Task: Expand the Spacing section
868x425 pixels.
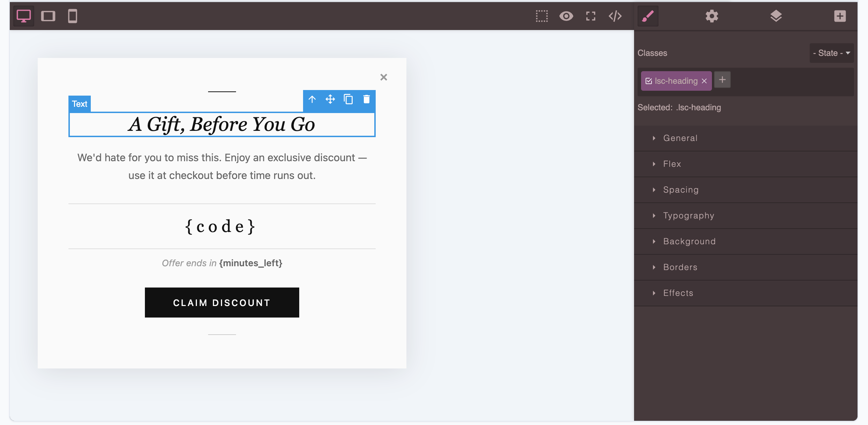Action: pyautogui.click(x=681, y=190)
